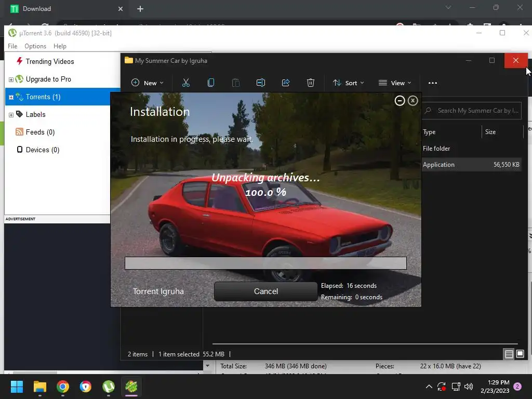Screen dimensions: 532x399
Task: Click the installation progress bar
Action: (x=265, y=263)
